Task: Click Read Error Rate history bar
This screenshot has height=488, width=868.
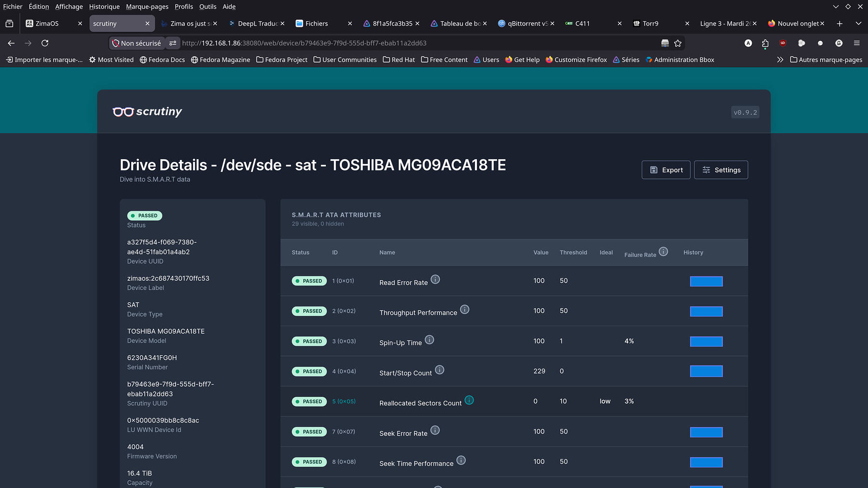Action: pos(706,281)
